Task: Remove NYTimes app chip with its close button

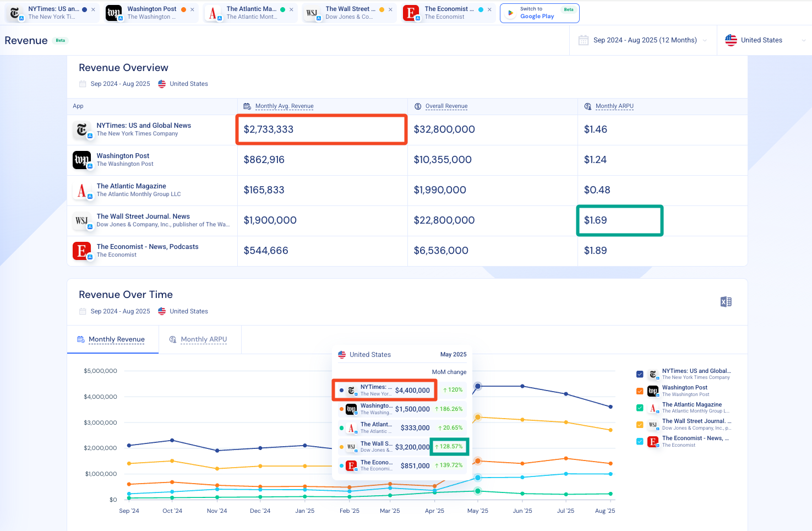Action: [x=93, y=9]
